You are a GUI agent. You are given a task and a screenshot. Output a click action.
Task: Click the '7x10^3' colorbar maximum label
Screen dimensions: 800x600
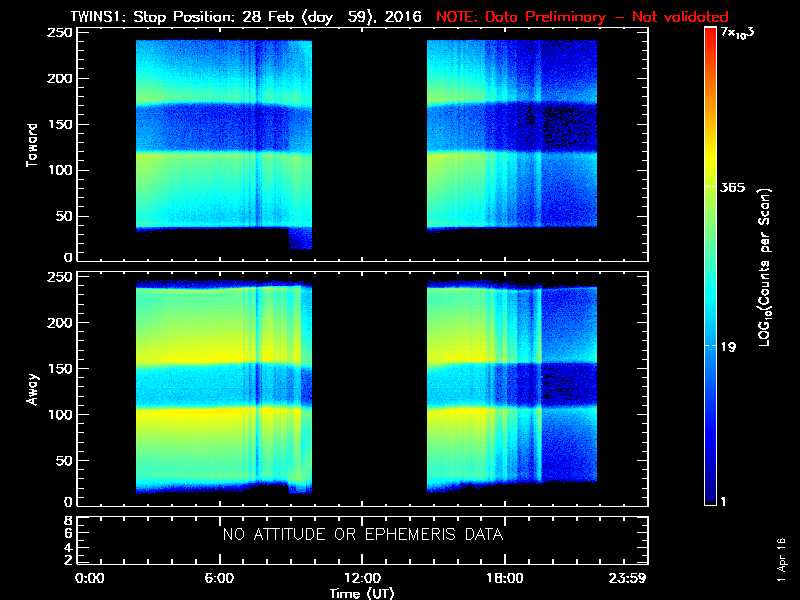[737, 33]
